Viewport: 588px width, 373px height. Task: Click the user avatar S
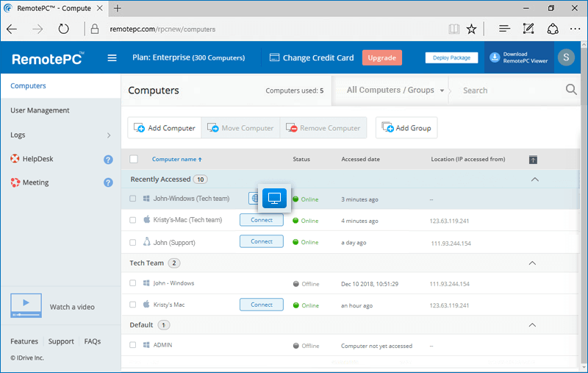[566, 57]
